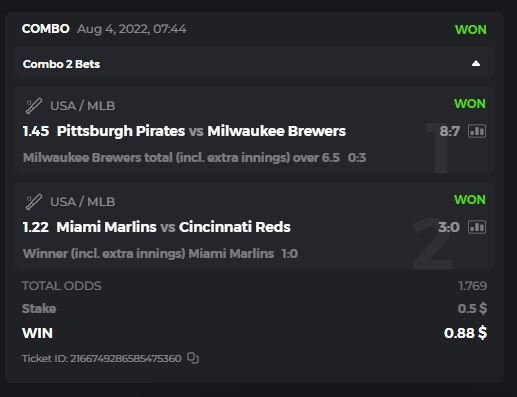Click baseball bat icon of second bet

coord(34,202)
